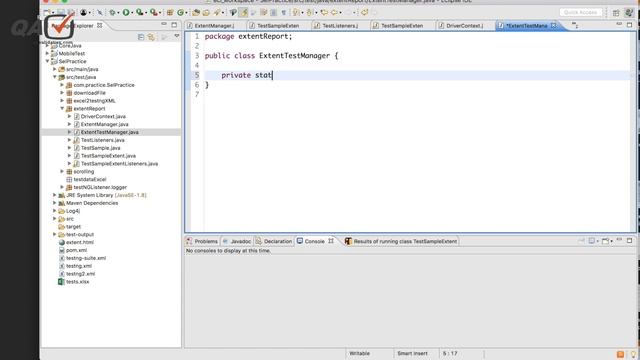Click Collapse All in Package Explorer
640x360 pixels.
click(141, 37)
